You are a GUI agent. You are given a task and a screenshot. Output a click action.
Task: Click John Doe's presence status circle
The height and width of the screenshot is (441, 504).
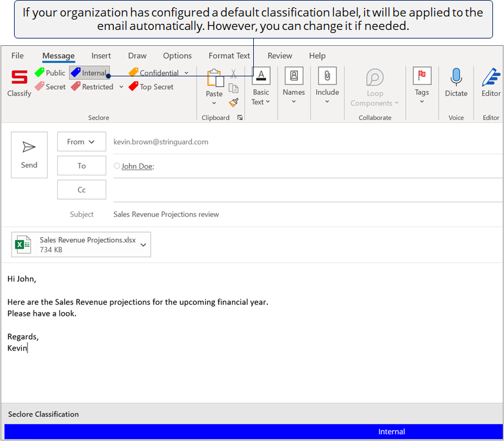click(x=117, y=166)
